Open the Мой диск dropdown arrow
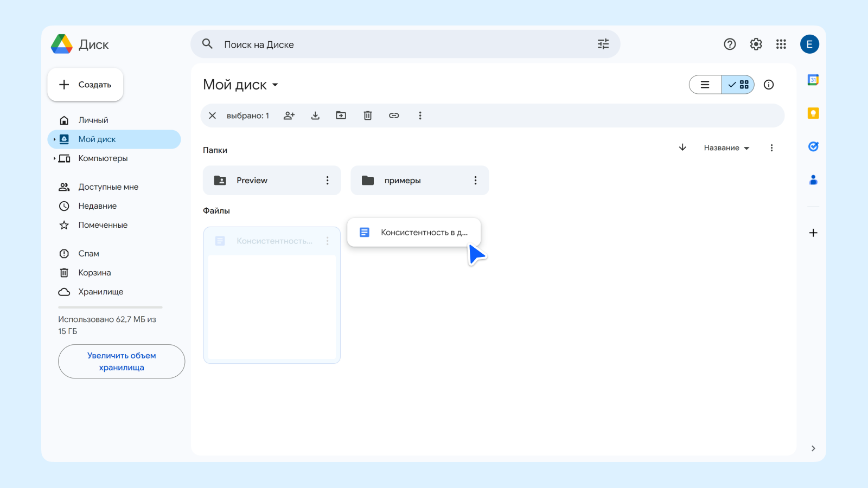 pyautogui.click(x=276, y=85)
